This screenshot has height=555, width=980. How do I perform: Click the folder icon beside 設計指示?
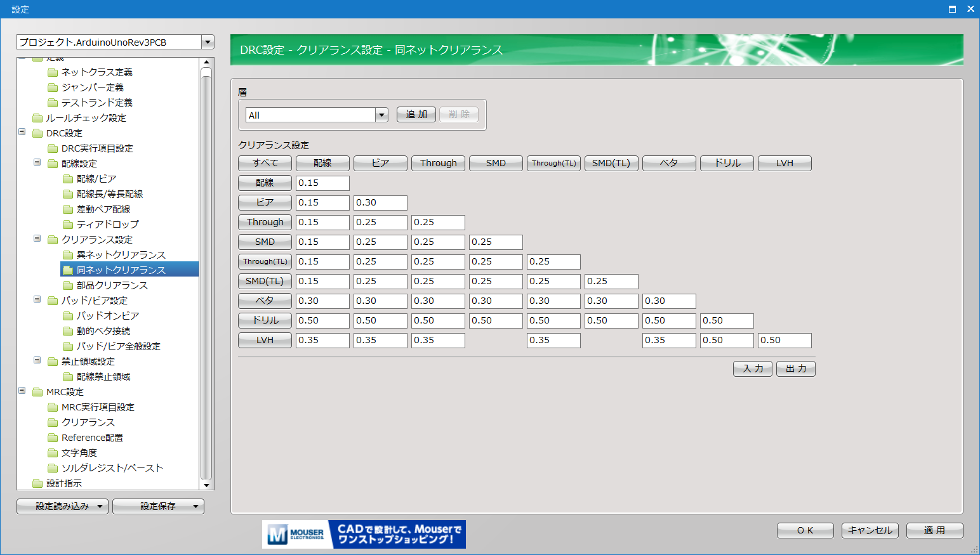tap(37, 483)
